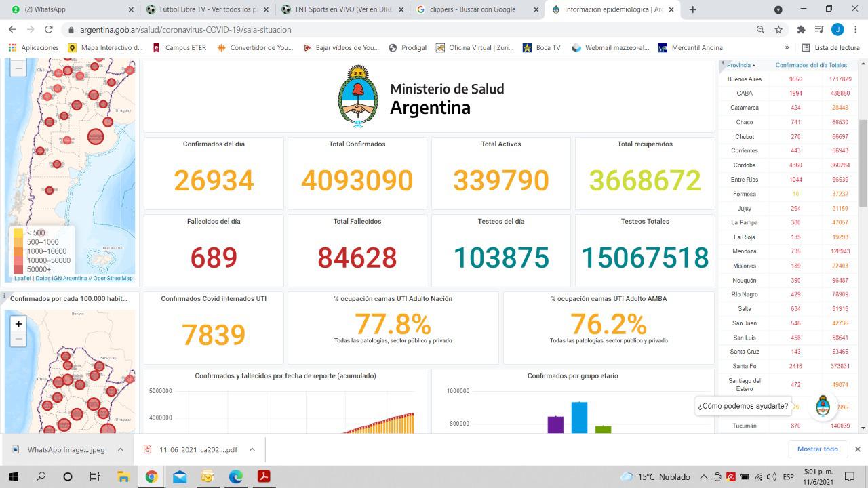
Task: Bookmark this page with the star icon
Action: point(778,30)
